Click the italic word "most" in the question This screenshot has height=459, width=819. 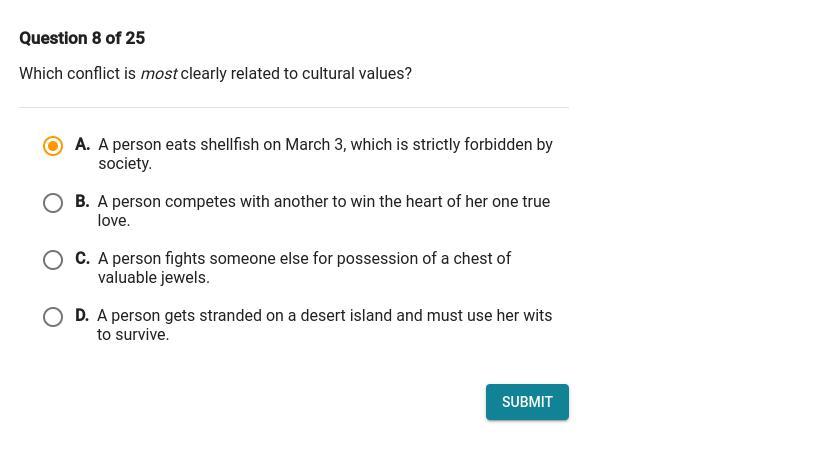(158, 74)
